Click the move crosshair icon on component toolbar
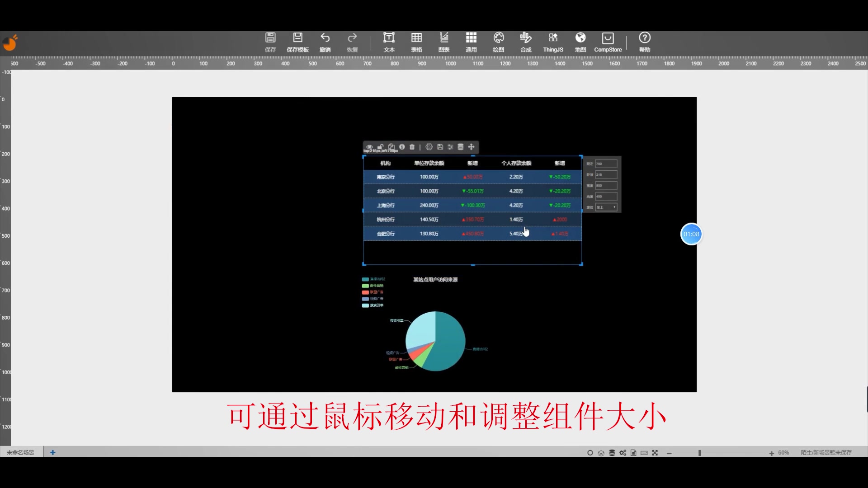 [472, 147]
